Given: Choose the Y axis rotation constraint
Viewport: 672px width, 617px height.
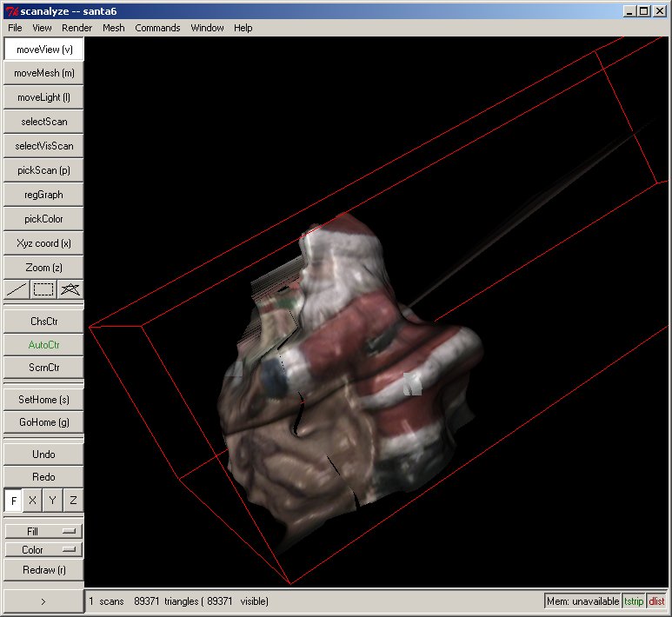Looking at the screenshot, I should point(53,501).
